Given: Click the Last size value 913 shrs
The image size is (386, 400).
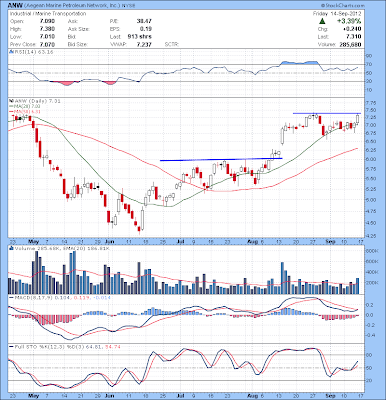Looking at the screenshot, I should pos(140,36).
